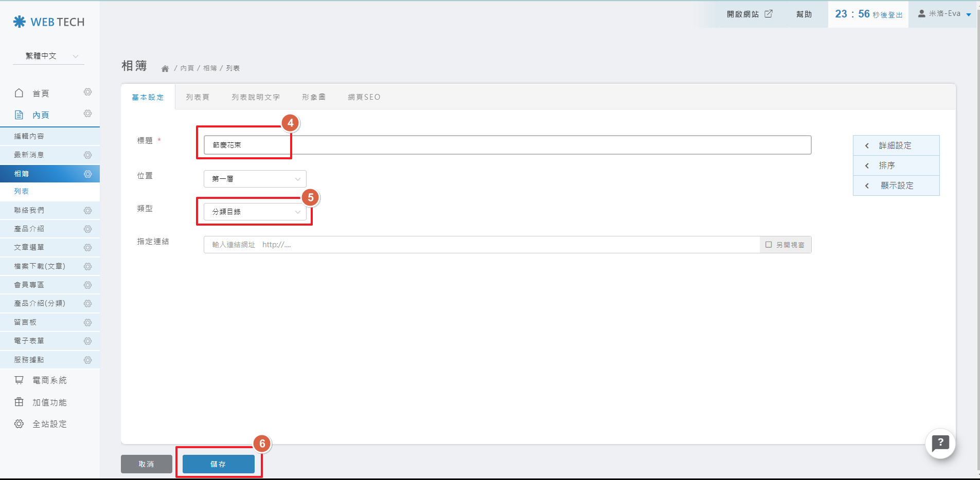The width and height of the screenshot is (980, 480).
Task: Switch to the 網頁SEO tab
Action: coord(364,97)
